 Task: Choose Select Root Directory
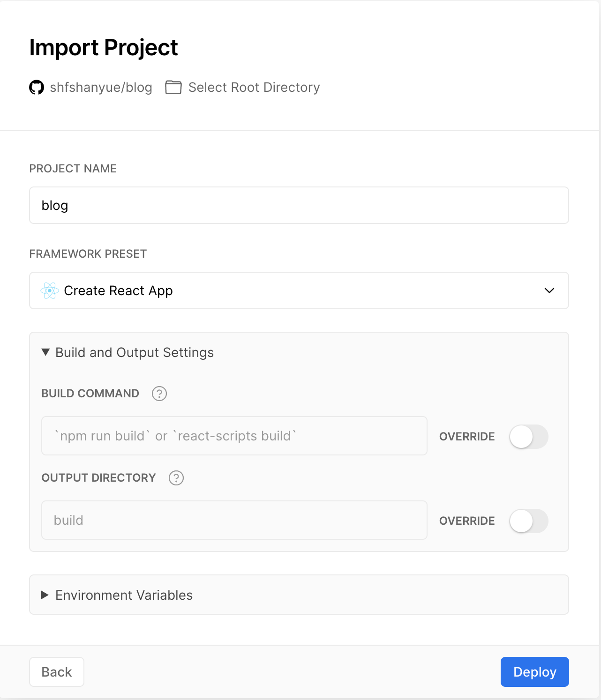tap(254, 88)
